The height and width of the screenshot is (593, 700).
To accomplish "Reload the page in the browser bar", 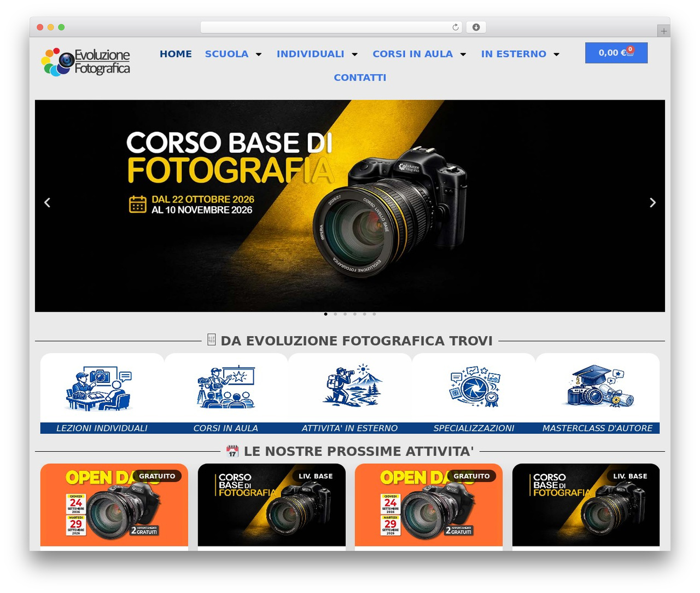I will pos(456,27).
